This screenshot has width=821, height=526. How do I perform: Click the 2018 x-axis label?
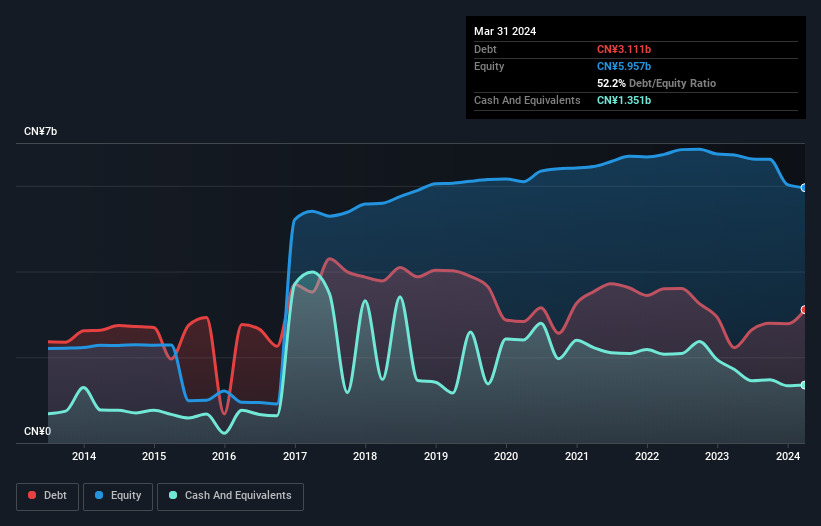click(x=365, y=456)
